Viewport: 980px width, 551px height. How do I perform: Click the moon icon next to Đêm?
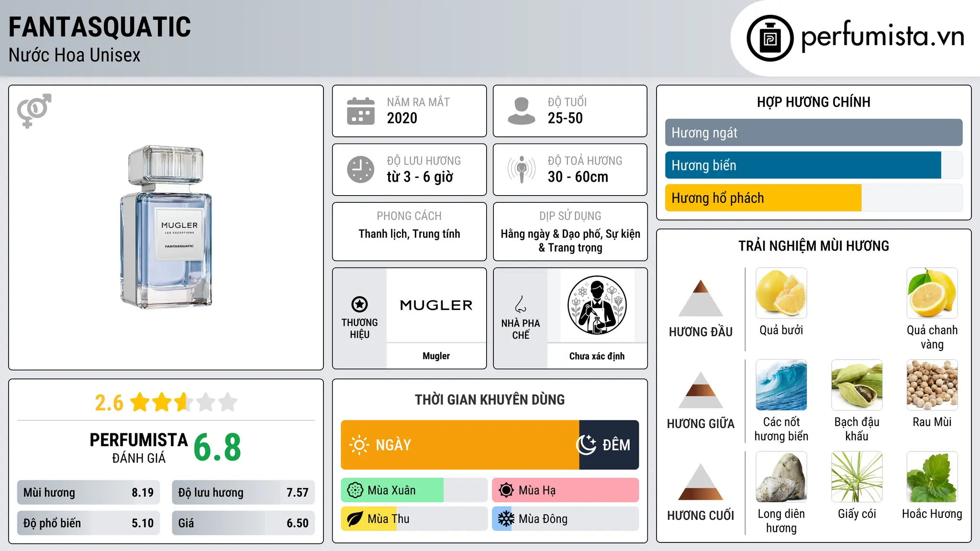pyautogui.click(x=586, y=445)
